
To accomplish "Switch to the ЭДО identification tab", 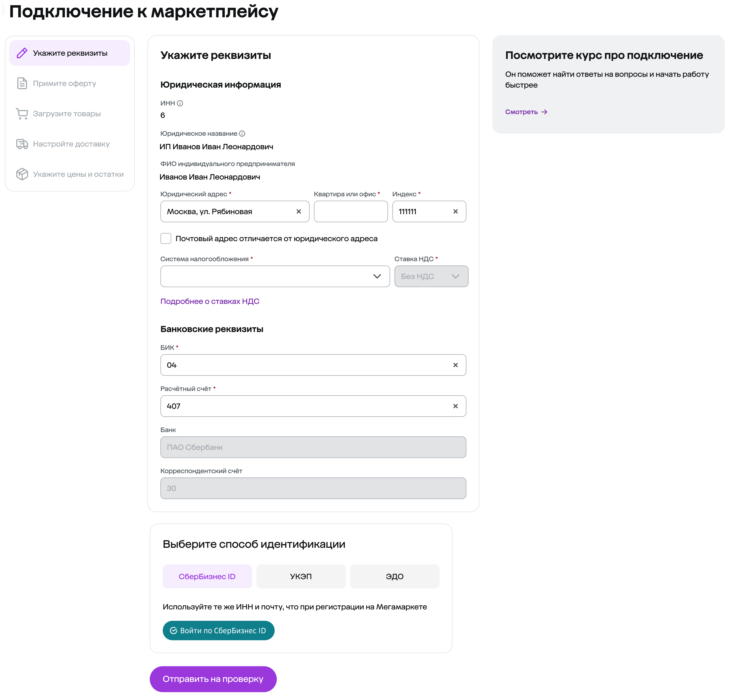I will tap(394, 576).
